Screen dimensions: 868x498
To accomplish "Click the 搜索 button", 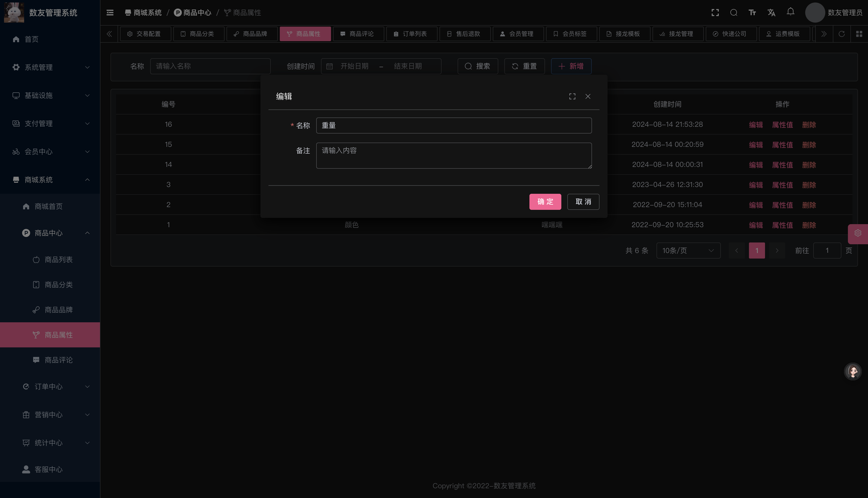I will [478, 66].
